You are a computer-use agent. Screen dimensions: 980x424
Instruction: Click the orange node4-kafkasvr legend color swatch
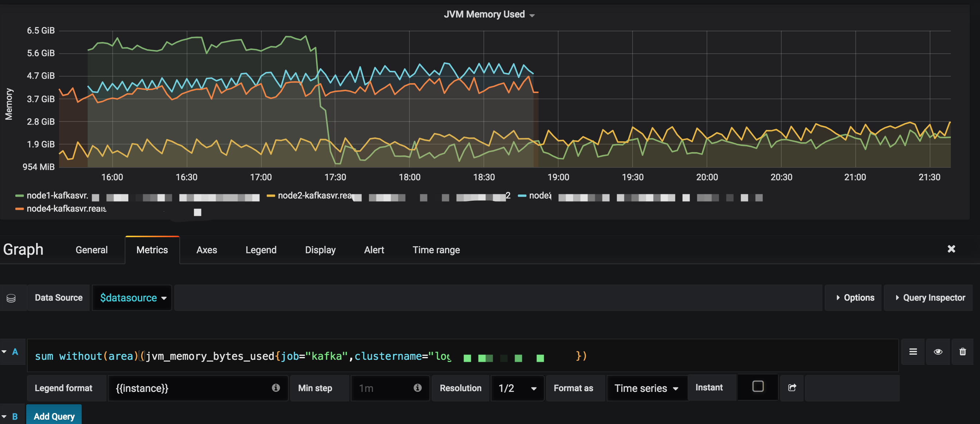(19, 209)
